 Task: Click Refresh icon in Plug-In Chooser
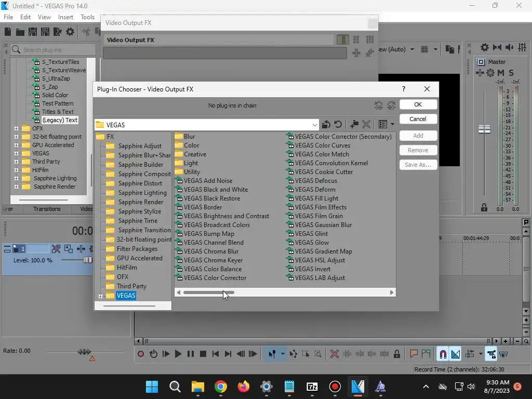[x=338, y=125]
